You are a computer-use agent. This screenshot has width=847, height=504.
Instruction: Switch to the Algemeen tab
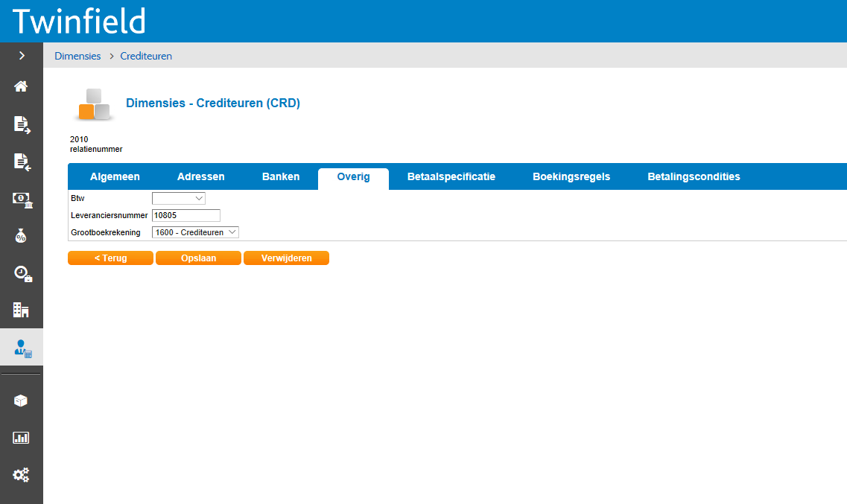pos(115,177)
